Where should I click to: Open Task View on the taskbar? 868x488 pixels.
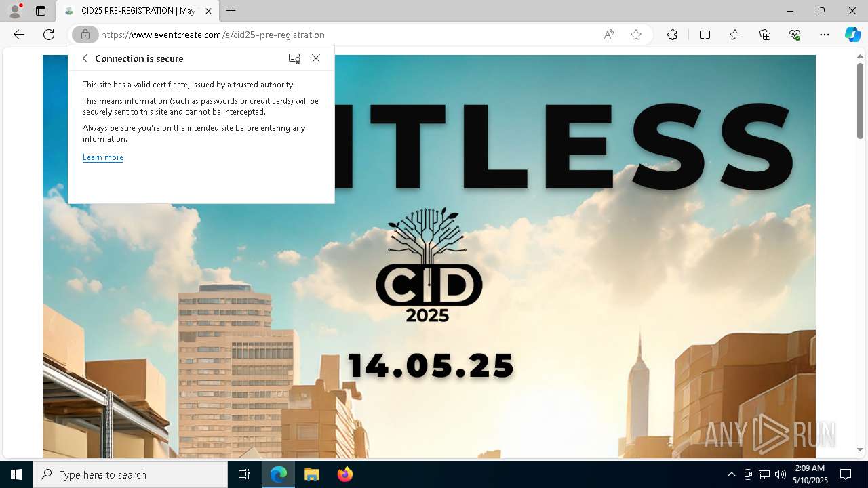(244, 474)
